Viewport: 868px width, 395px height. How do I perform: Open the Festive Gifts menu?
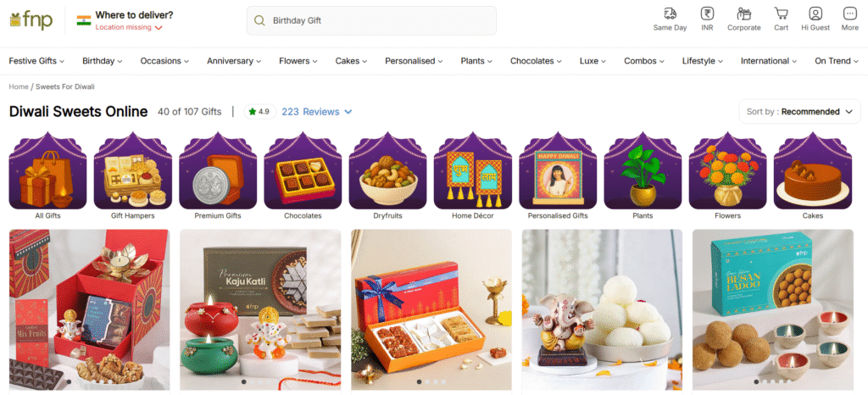pyautogui.click(x=36, y=61)
